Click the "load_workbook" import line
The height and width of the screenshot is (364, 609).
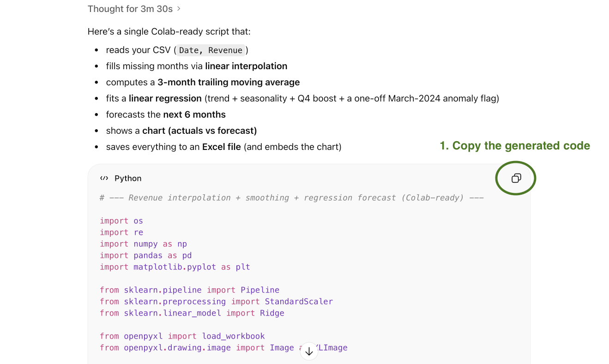[182, 336]
